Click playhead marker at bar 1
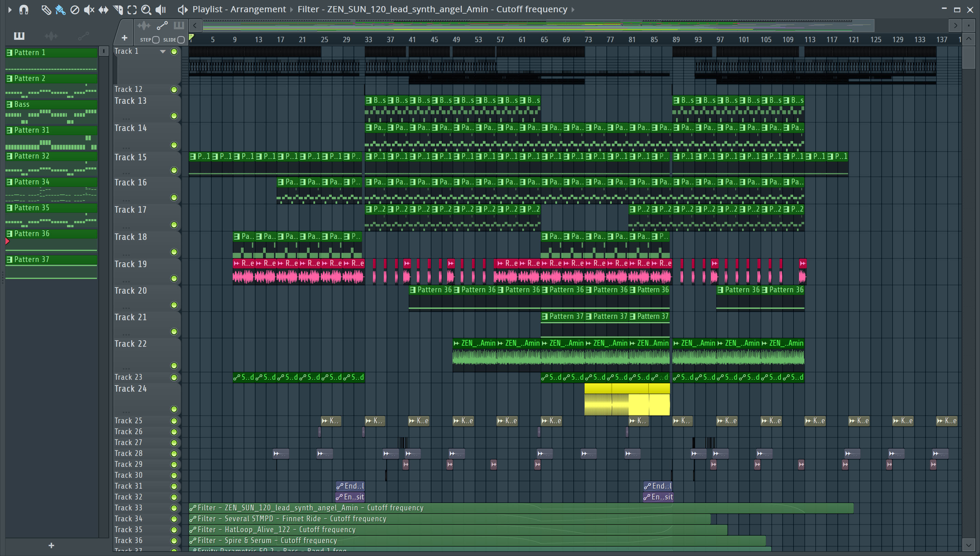980x556 pixels. 192,37
